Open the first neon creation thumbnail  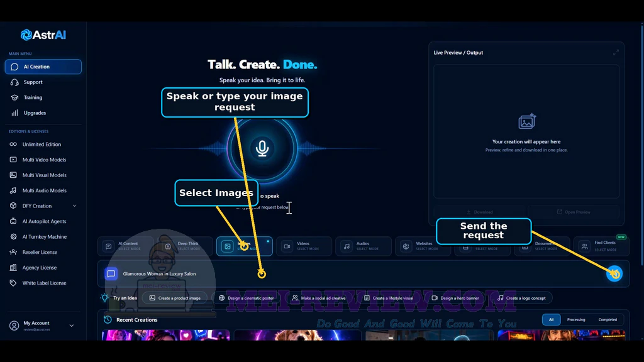point(166,335)
